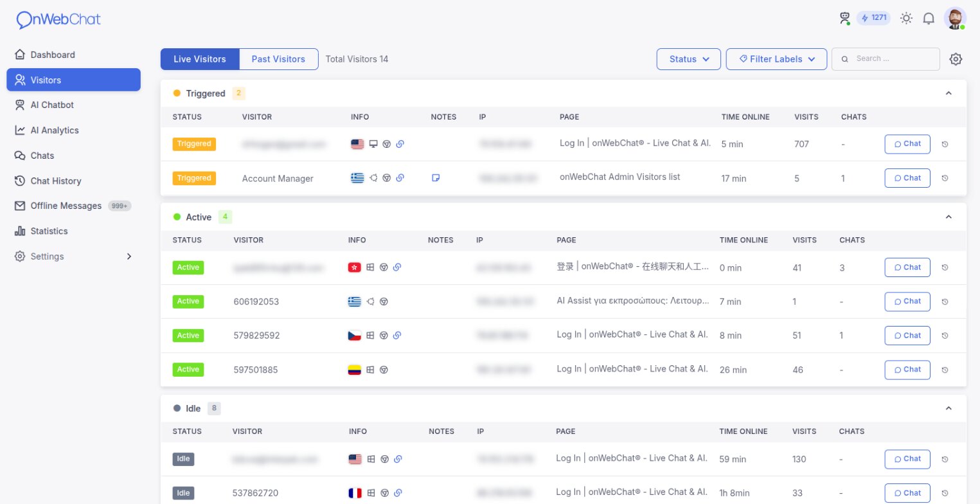Click desktop monitor icon in first Triggered row
This screenshot has width=980, height=504.
tap(373, 144)
